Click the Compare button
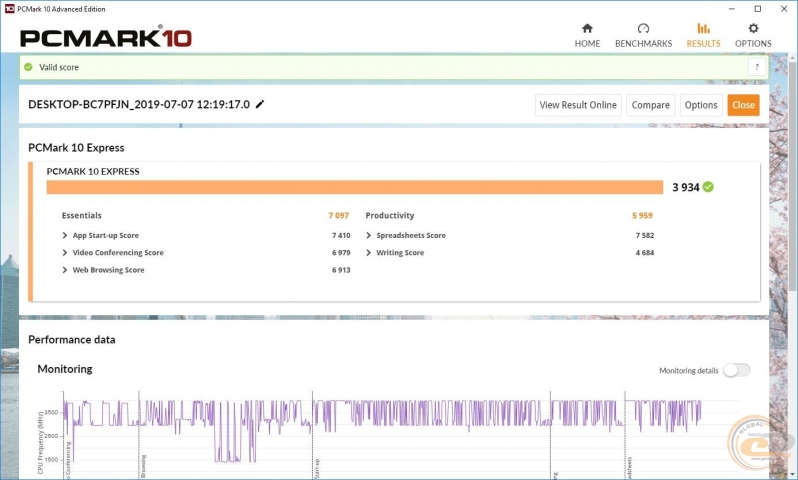 pyautogui.click(x=650, y=105)
